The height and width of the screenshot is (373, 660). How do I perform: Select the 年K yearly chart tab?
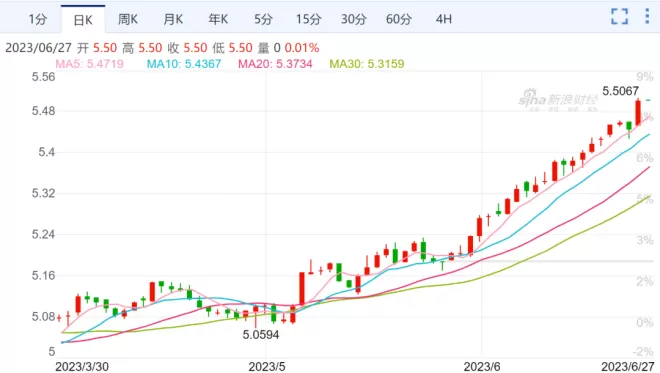click(218, 19)
